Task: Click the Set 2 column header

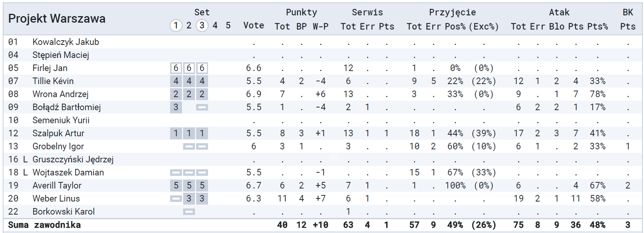Action: click(189, 26)
